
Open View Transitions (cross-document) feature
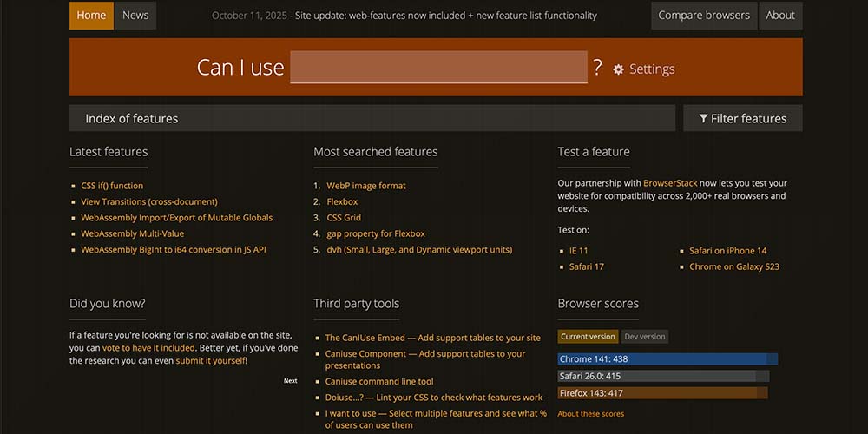point(149,201)
